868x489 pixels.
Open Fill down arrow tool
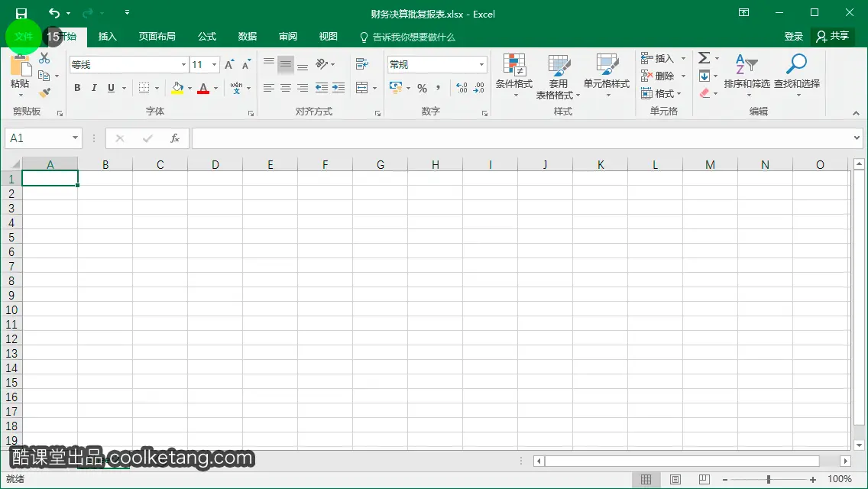[x=704, y=76]
